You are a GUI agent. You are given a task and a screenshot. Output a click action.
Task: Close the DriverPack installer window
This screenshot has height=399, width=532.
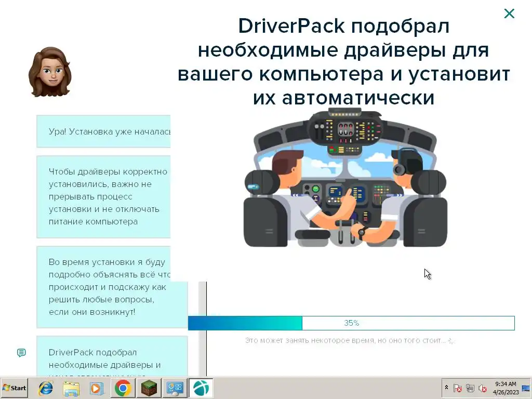pyautogui.click(x=509, y=14)
